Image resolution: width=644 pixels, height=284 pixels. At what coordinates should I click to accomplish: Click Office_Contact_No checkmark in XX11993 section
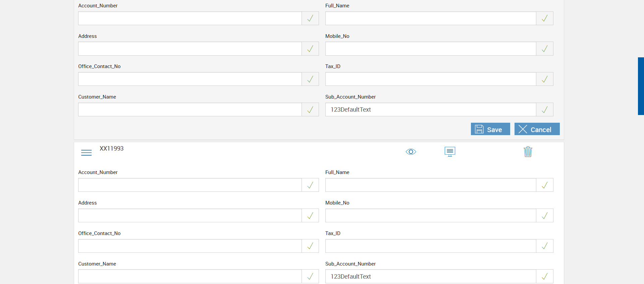click(310, 246)
